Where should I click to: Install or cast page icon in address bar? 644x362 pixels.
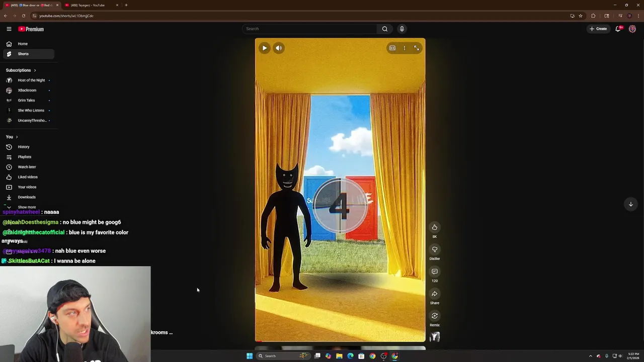click(x=572, y=16)
